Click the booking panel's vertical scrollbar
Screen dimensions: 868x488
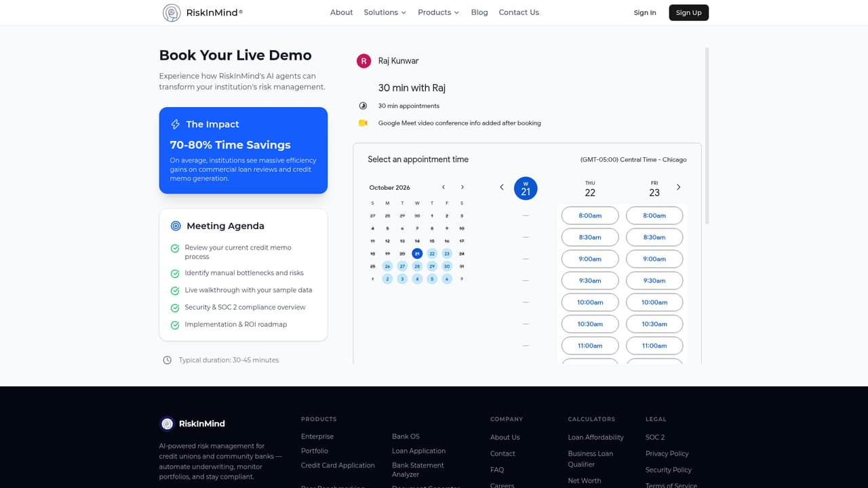click(x=707, y=136)
